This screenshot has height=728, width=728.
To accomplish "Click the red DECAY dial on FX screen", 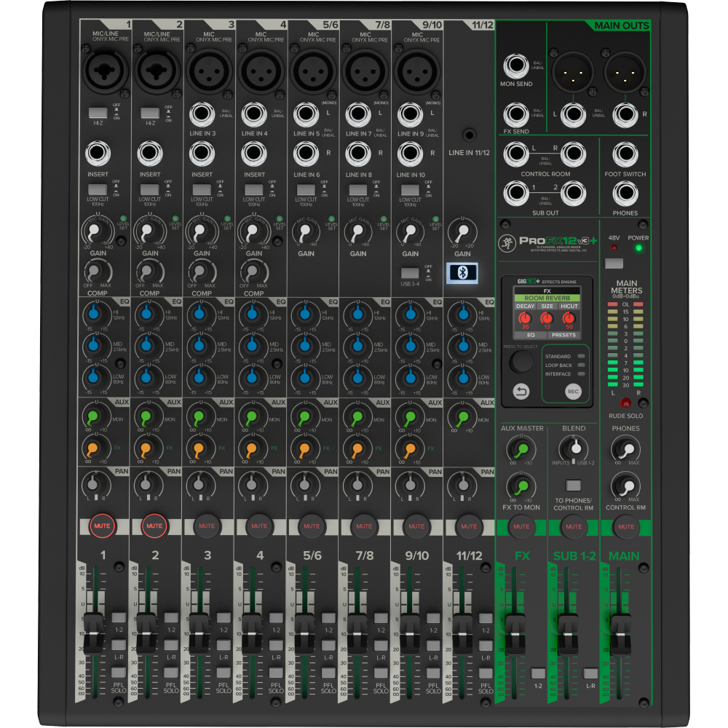I will [525, 319].
